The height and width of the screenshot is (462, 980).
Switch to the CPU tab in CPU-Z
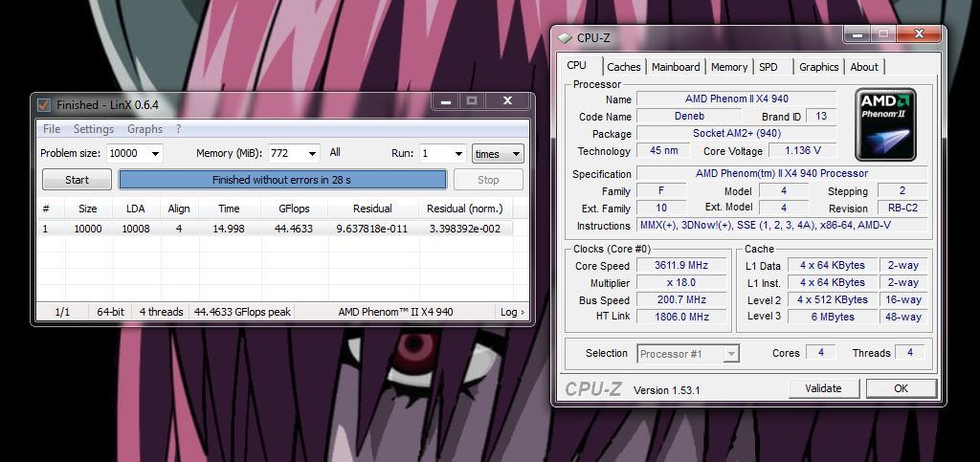[x=576, y=66]
